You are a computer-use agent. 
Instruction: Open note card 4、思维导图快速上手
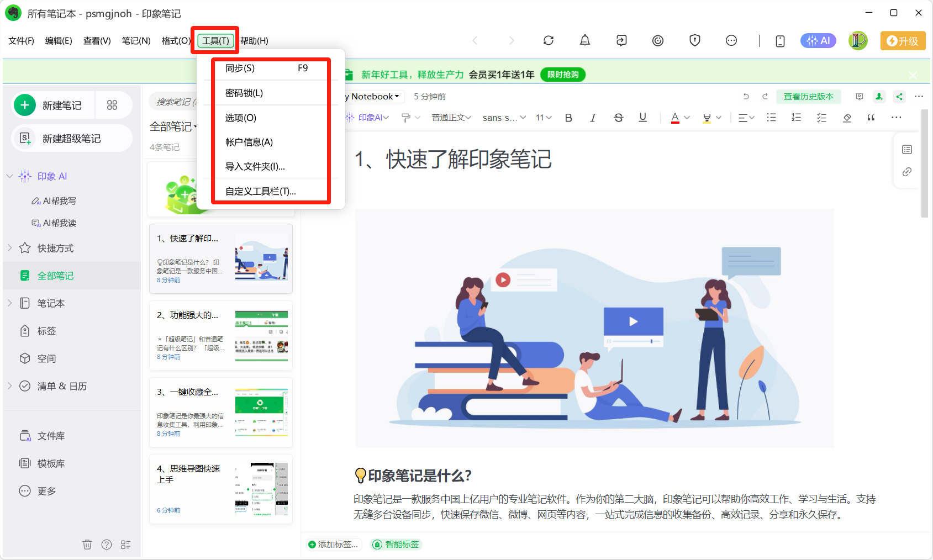[221, 489]
